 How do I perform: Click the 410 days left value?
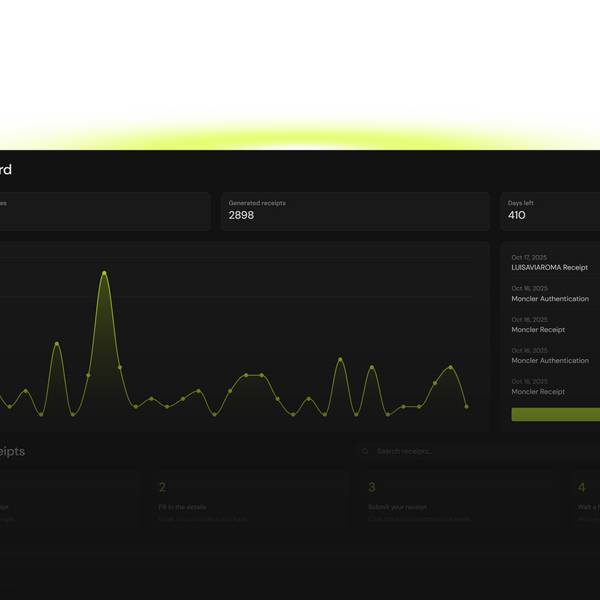coord(517,216)
